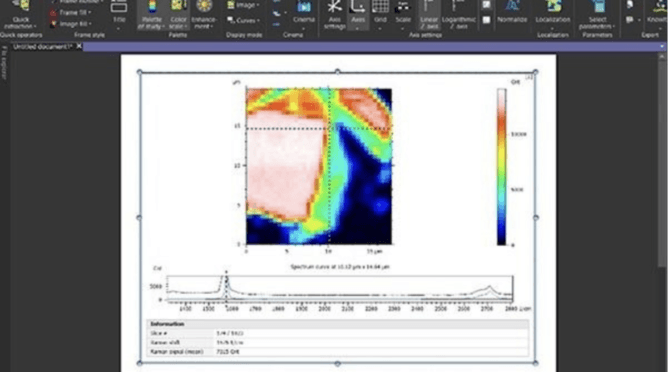The height and width of the screenshot is (372, 672).
Task: Select Logarithmic Z axis
Action: point(459,15)
